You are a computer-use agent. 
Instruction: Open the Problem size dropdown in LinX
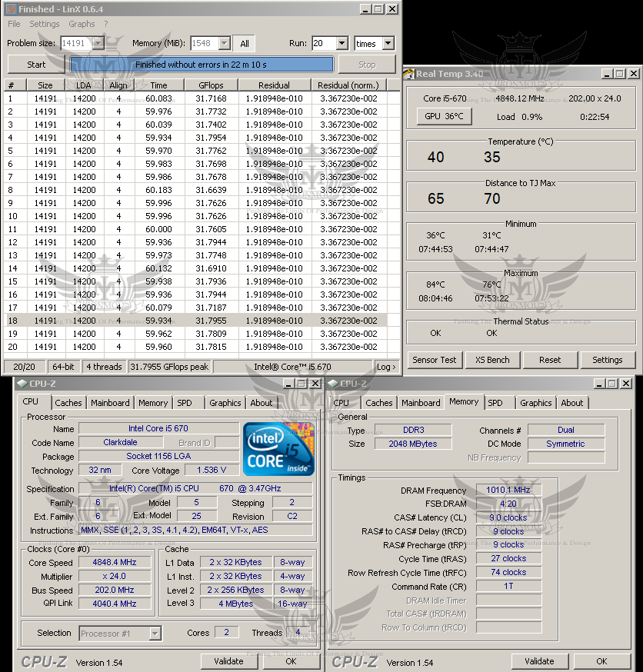(98, 43)
